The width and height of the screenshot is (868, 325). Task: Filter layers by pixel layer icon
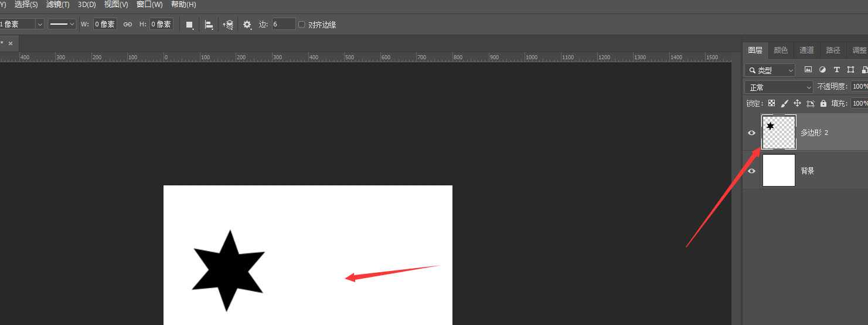[808, 70]
